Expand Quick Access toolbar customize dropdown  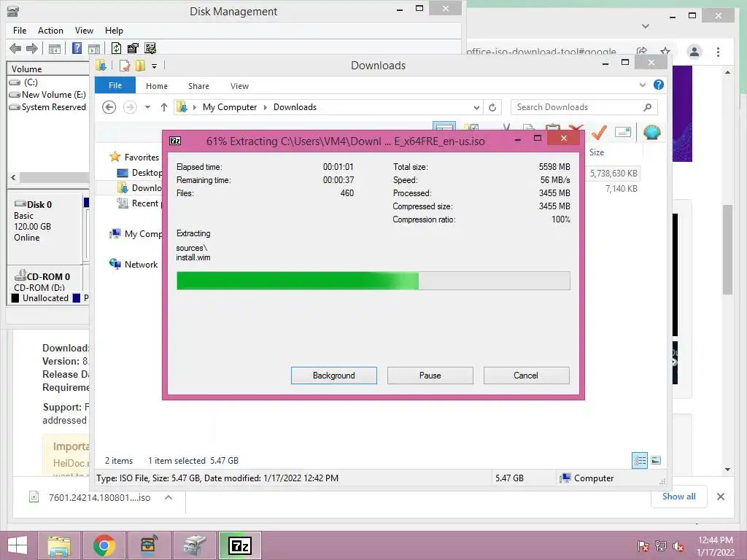[x=155, y=66]
